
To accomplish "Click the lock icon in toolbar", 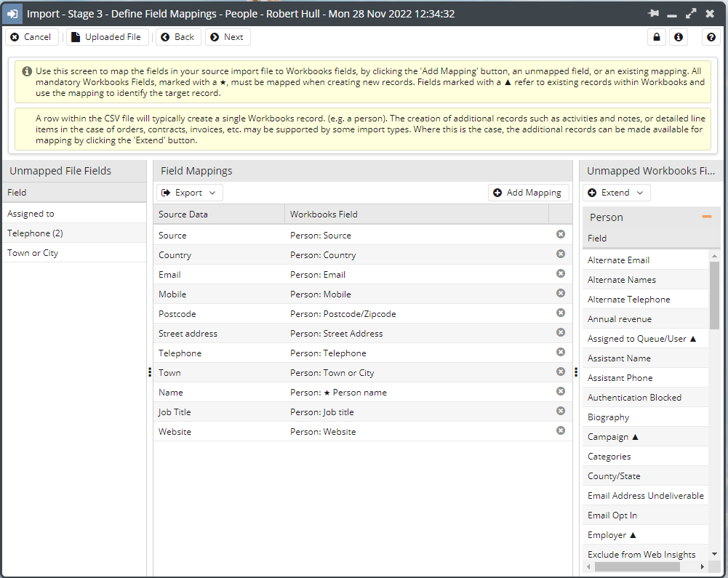I will tap(657, 37).
